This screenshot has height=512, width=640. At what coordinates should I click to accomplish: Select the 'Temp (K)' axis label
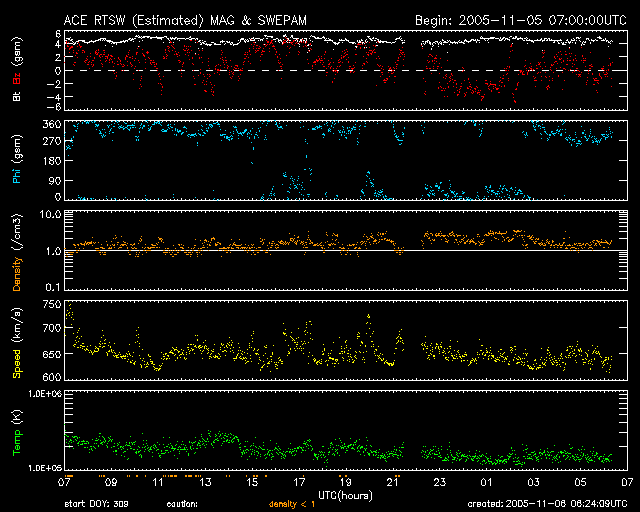(17, 433)
